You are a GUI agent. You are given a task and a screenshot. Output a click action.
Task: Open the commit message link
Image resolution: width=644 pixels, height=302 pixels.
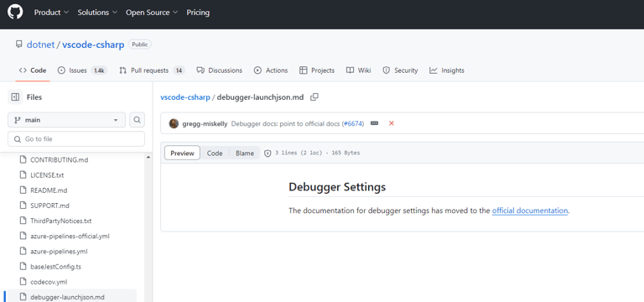tap(286, 123)
